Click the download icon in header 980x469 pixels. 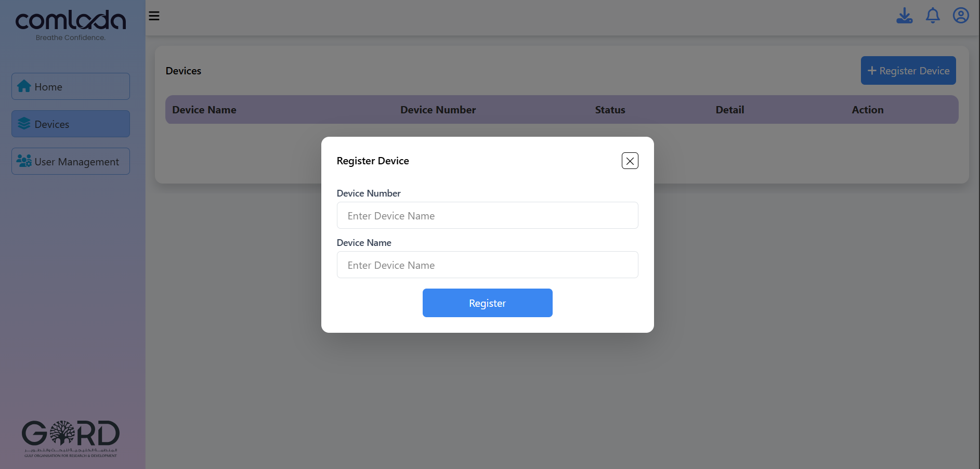pyautogui.click(x=904, y=16)
